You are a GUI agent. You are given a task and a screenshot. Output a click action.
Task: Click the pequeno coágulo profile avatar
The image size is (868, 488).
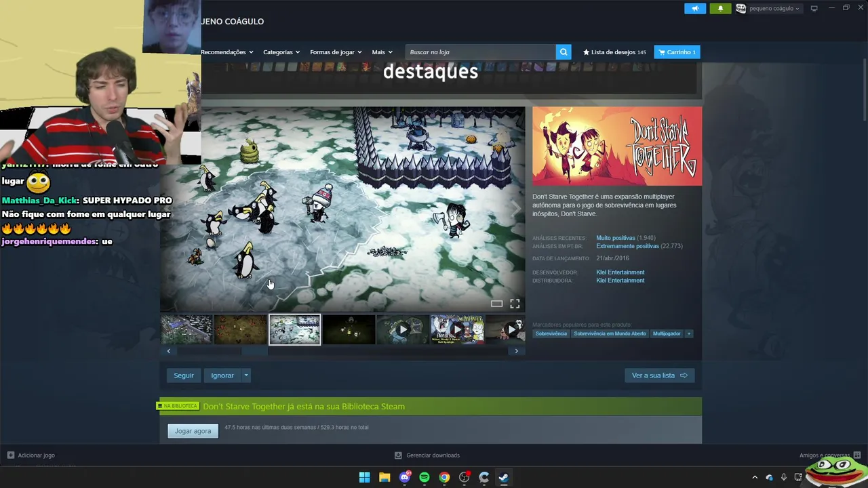click(x=741, y=8)
